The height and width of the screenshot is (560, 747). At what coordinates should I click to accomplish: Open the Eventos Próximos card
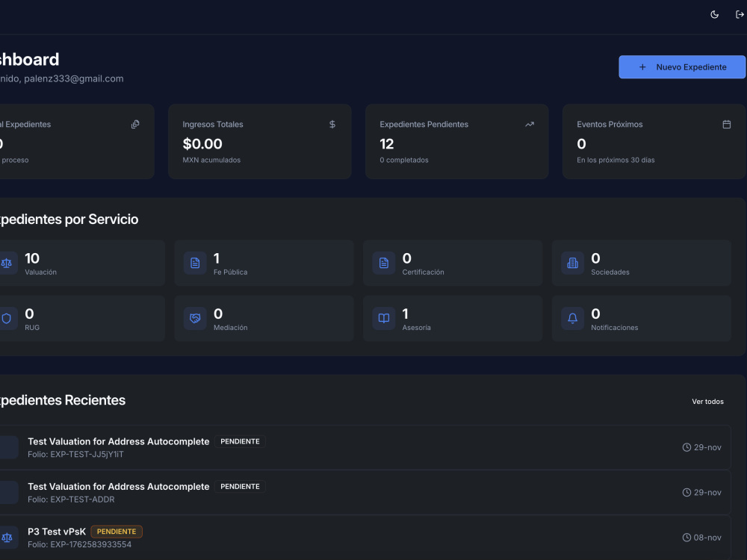[x=654, y=141]
